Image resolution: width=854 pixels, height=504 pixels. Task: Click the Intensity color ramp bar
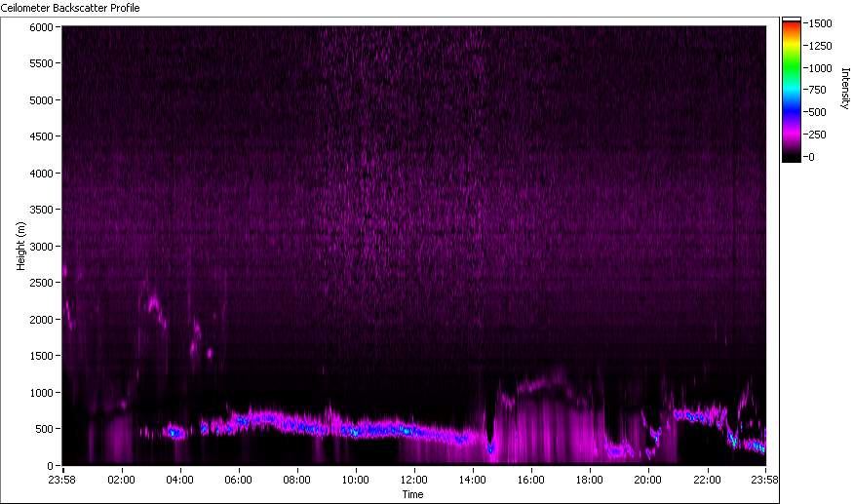pos(792,90)
